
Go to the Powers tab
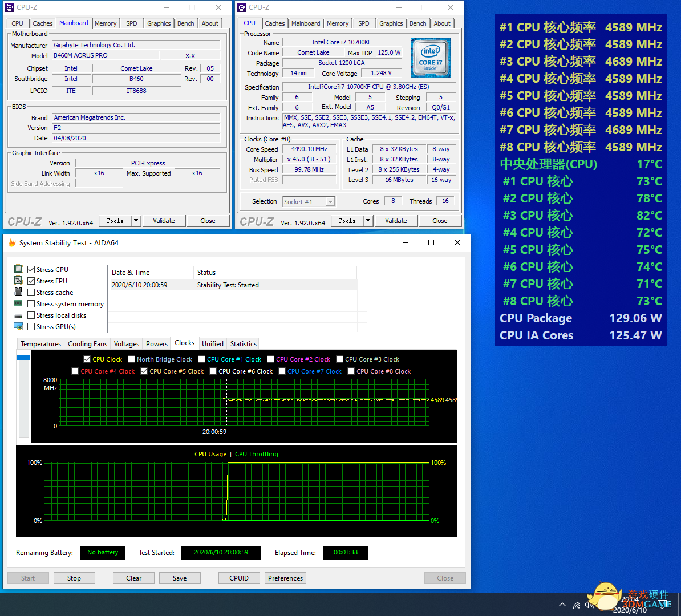157,343
